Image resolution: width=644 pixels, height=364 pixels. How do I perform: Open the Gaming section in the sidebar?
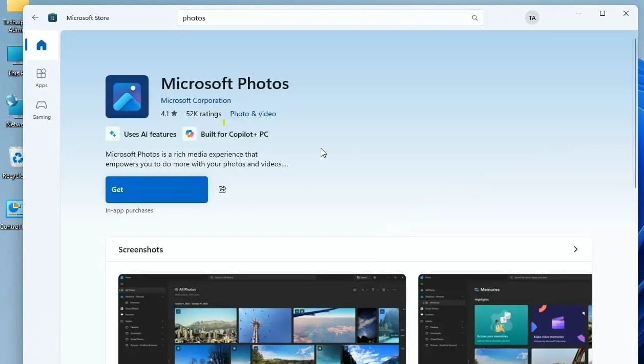41,110
